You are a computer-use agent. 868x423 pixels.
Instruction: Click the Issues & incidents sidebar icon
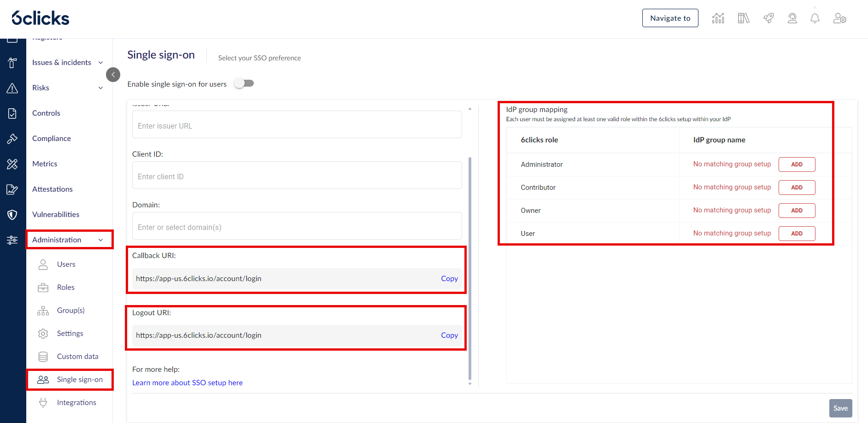click(12, 63)
